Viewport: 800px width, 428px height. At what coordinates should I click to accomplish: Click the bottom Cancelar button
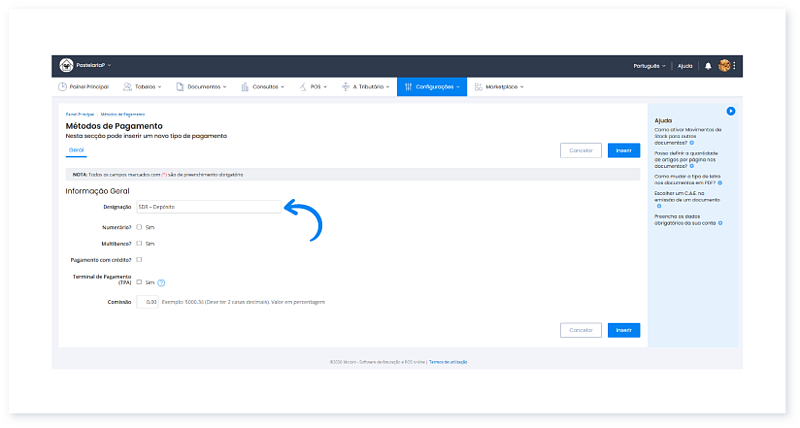coord(580,329)
